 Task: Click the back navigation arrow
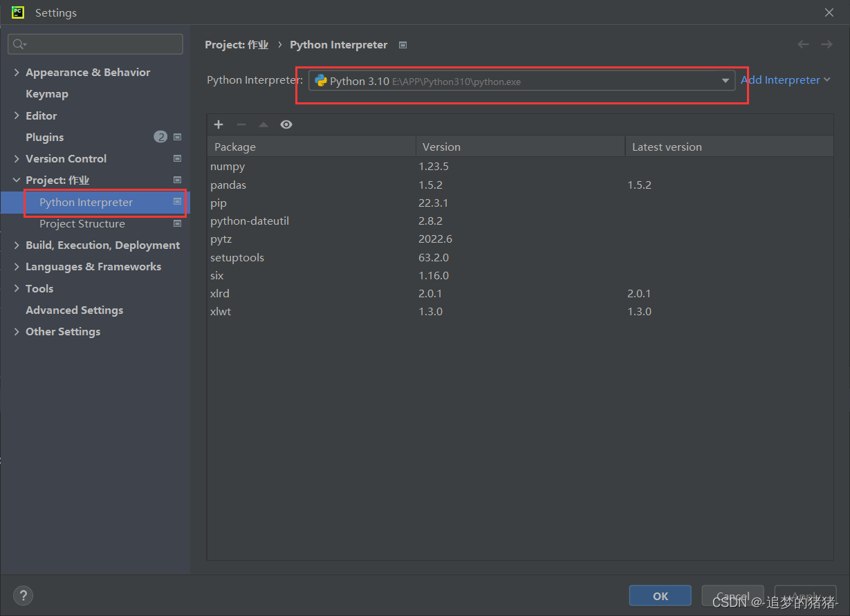tap(803, 44)
